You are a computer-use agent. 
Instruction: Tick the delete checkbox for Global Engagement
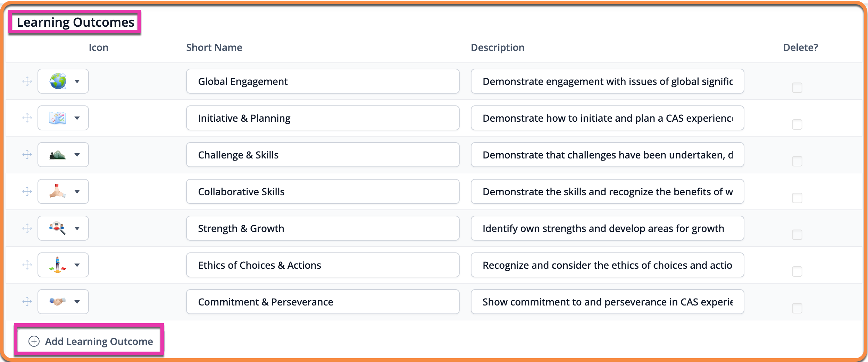coord(797,87)
